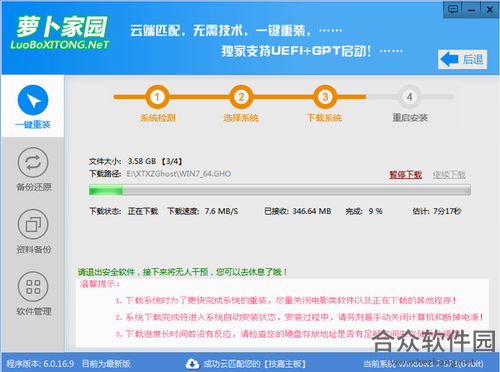The image size is (500, 372).
Task: Click the 温馨提示 heading
Action: coord(99,284)
